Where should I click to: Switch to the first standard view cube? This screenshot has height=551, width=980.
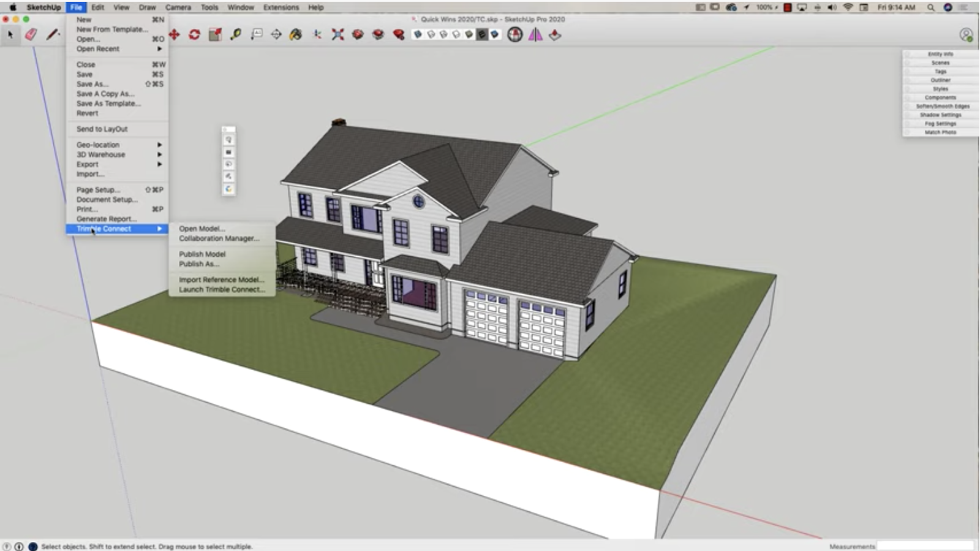point(418,35)
